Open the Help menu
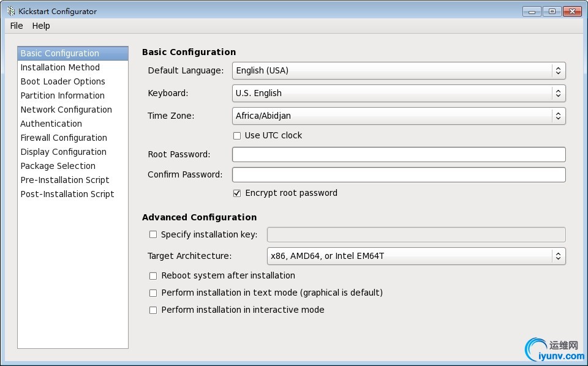Viewport: 588px width, 366px height. [41, 26]
